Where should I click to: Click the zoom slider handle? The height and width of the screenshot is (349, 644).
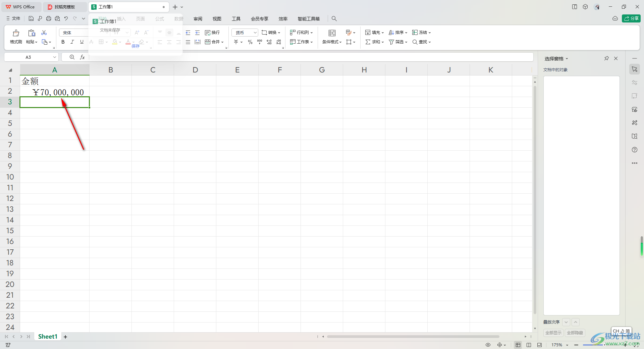coord(604,345)
